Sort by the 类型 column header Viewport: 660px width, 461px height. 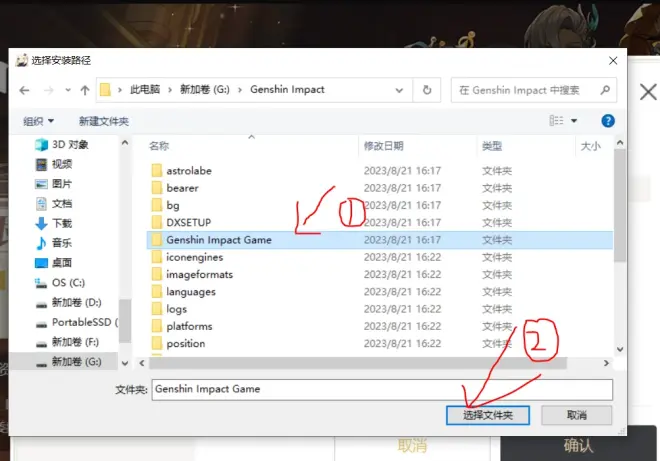tap(492, 146)
